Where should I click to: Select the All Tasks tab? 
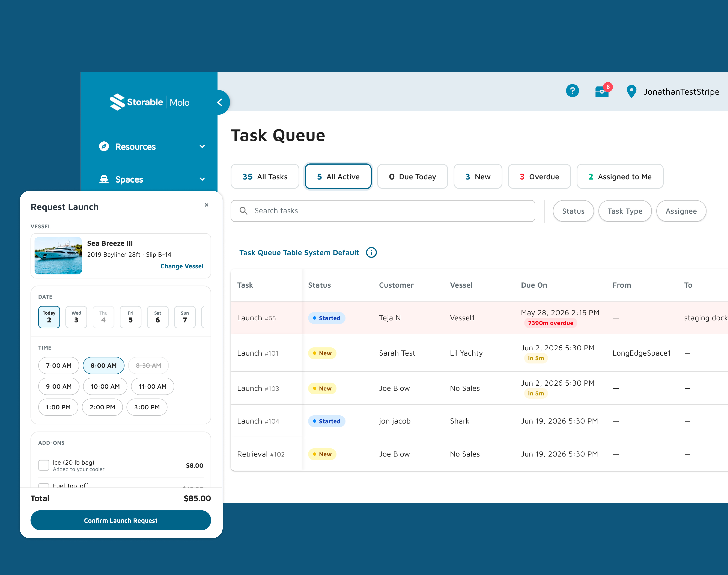(265, 177)
